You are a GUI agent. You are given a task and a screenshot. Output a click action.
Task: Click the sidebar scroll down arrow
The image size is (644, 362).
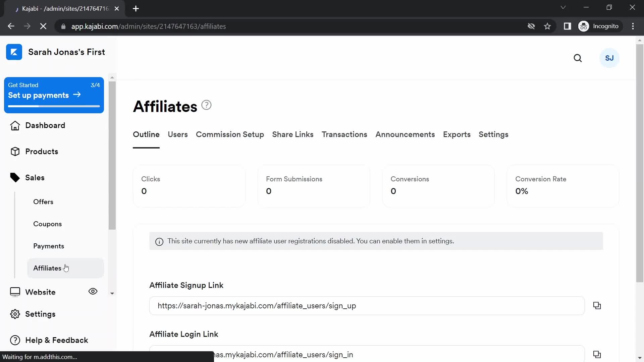(112, 293)
